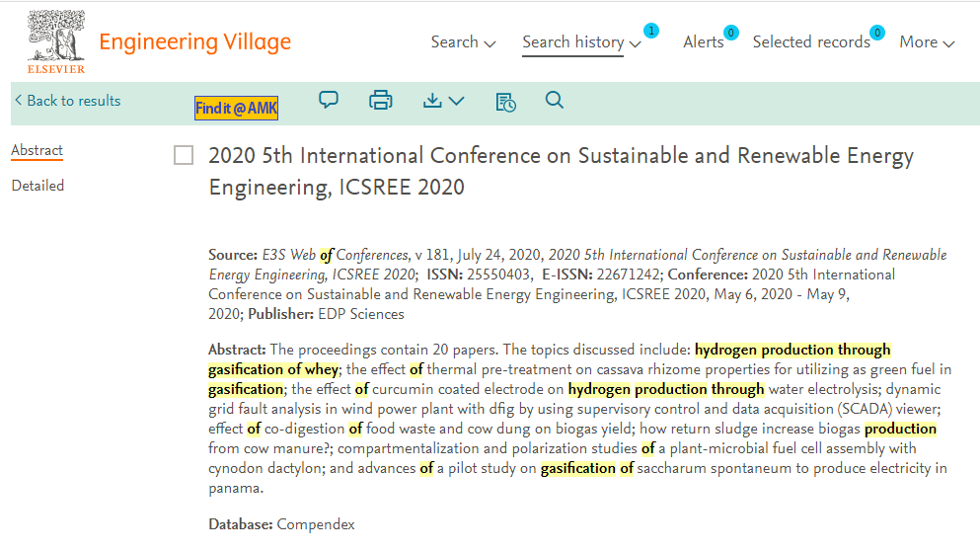
Task: Click highlighted 'hydrogen production through' in first abstract line
Action: (x=792, y=350)
